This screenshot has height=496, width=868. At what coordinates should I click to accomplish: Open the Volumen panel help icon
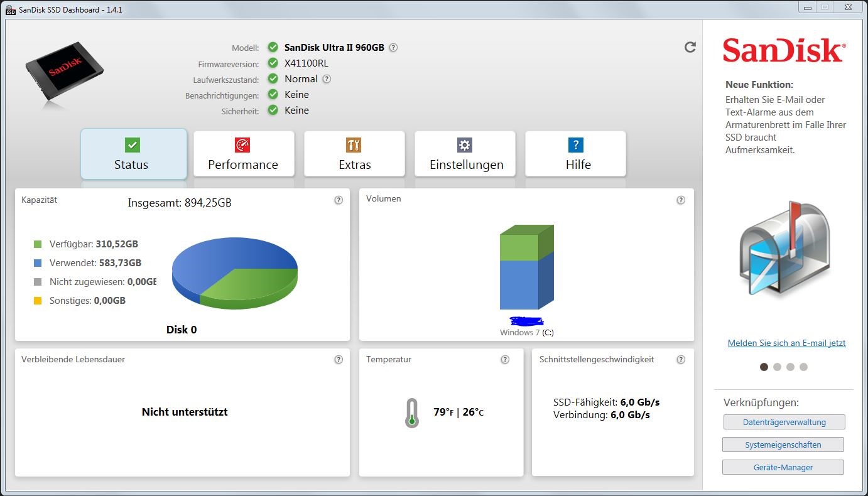click(681, 200)
